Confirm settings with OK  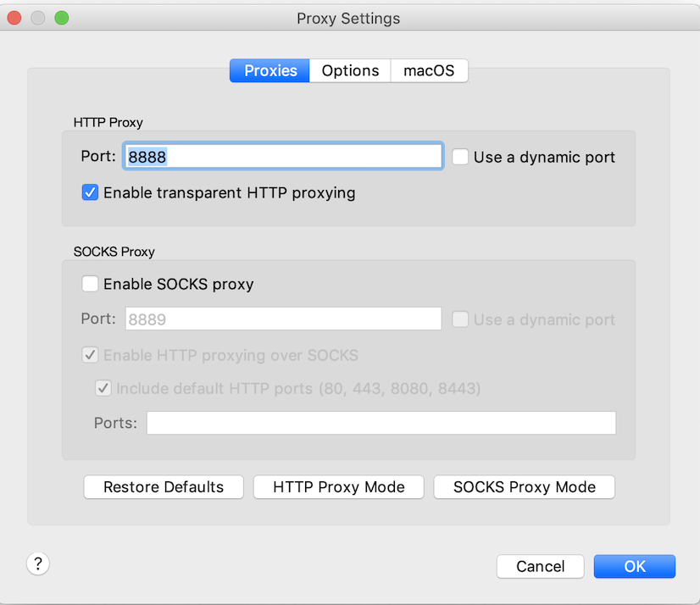point(635,566)
